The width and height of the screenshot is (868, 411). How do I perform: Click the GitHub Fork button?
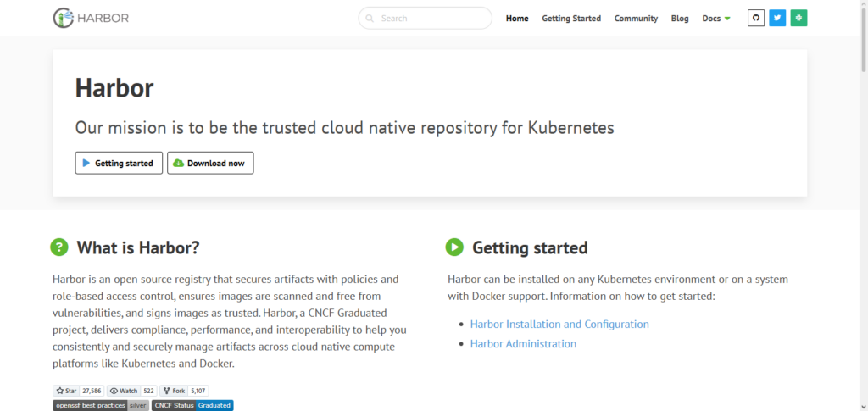coord(173,391)
